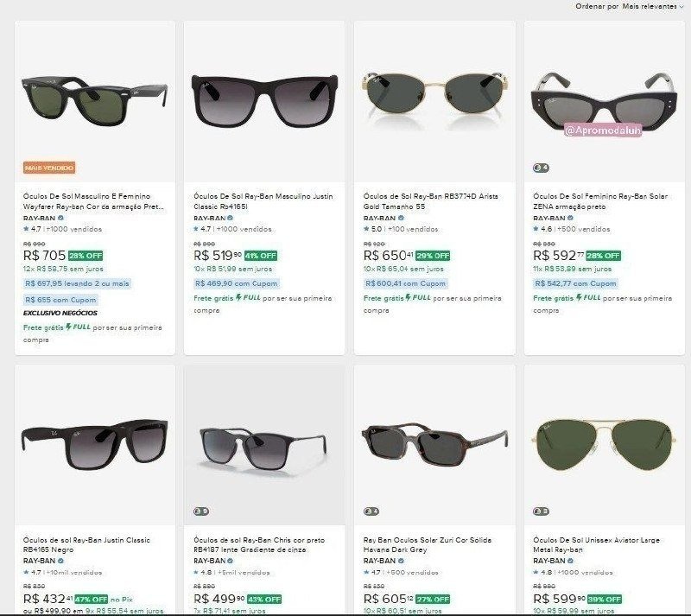Click the '27% OFF' tag on Zuri
691x616 pixels.
coord(433,600)
